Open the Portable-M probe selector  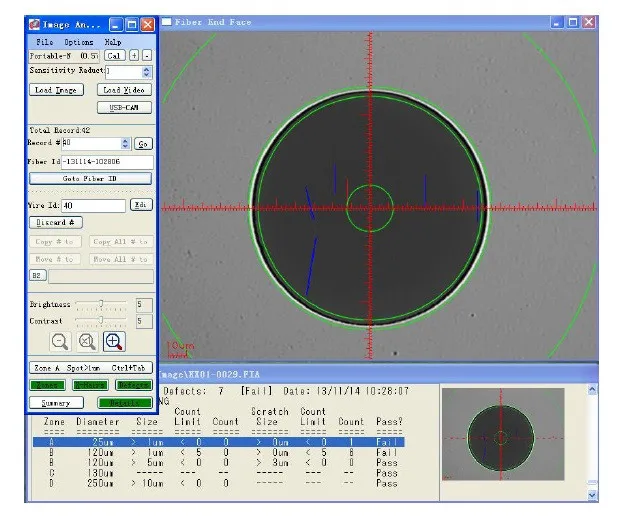[x=64, y=56]
